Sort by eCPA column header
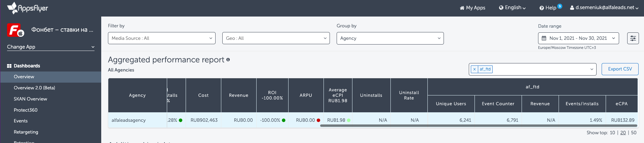 tap(621, 104)
